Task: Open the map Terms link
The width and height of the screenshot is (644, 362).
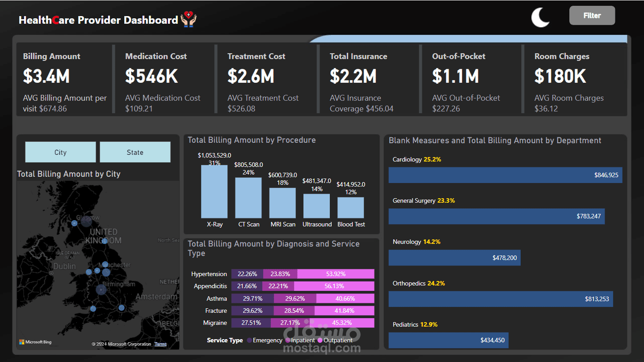Action: pyautogui.click(x=160, y=344)
